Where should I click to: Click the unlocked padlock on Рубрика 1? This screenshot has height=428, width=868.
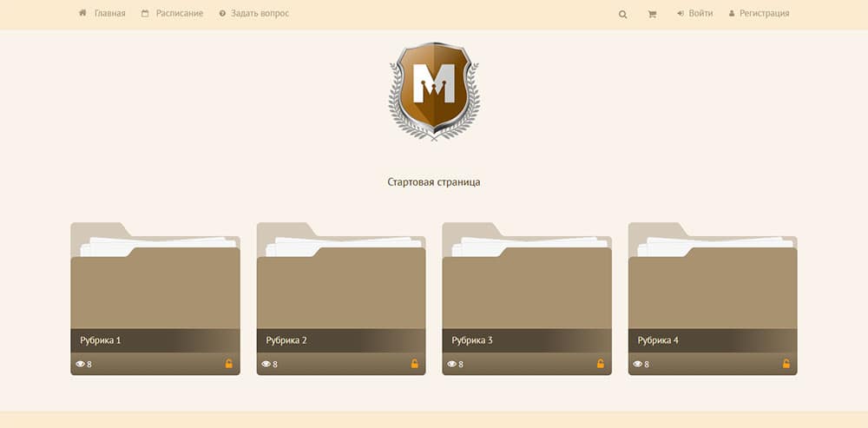click(x=229, y=364)
